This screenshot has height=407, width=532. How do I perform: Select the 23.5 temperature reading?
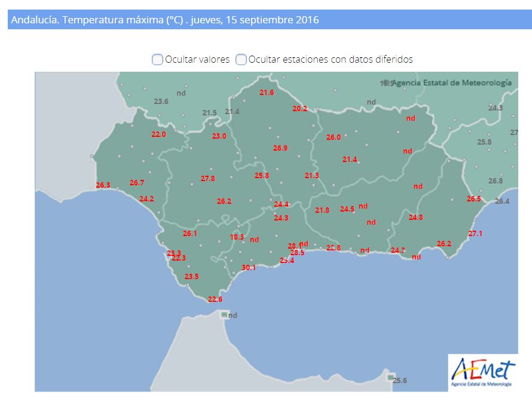[192, 277]
